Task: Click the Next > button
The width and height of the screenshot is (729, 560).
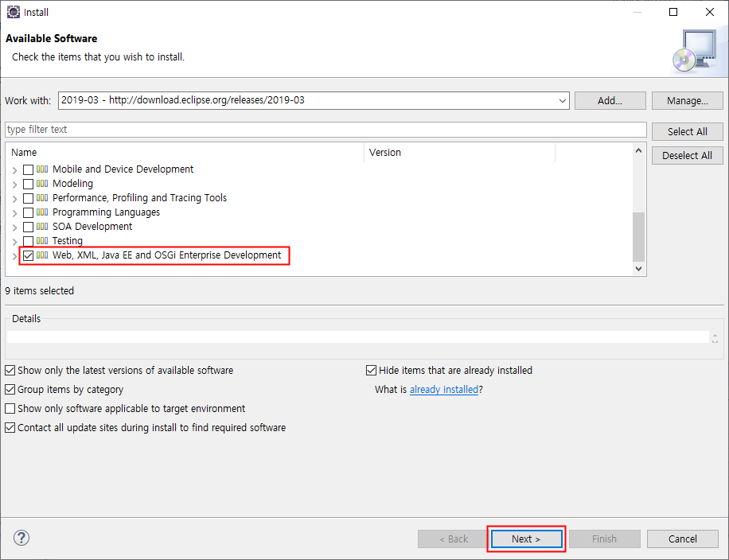Action: click(526, 539)
